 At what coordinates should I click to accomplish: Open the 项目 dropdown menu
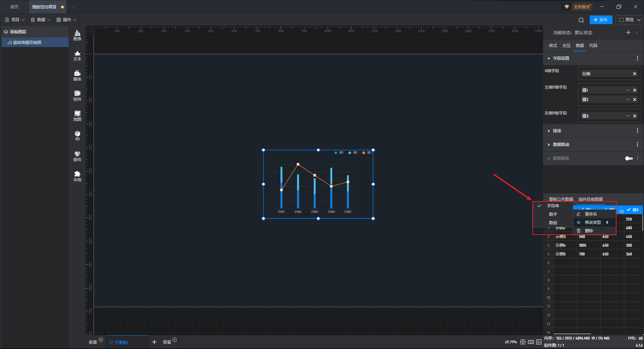[x=15, y=20]
